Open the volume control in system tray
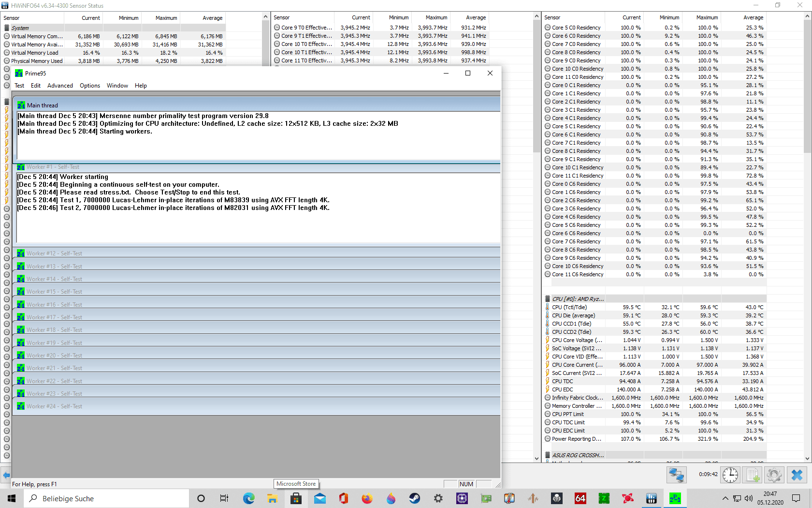812x508 pixels. (748, 498)
